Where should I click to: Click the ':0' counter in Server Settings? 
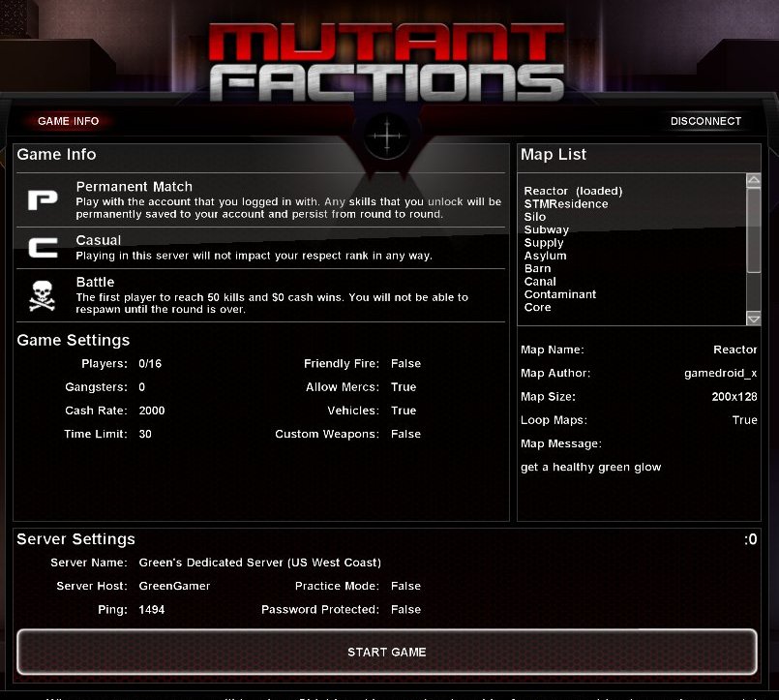click(x=750, y=539)
